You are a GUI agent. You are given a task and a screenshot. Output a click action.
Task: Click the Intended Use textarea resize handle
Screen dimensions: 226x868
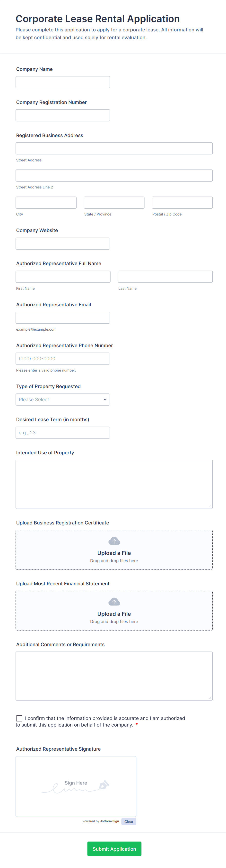[x=210, y=506]
